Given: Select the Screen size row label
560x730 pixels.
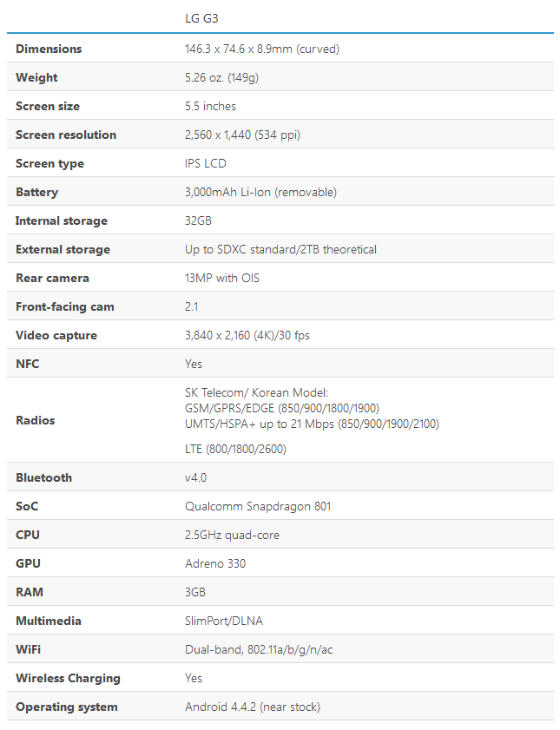Looking at the screenshot, I should (48, 106).
